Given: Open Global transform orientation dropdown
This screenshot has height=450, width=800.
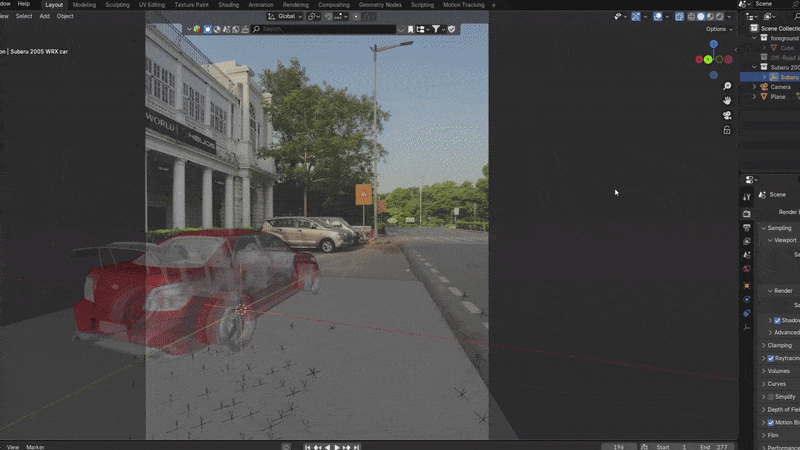Looking at the screenshot, I should pyautogui.click(x=285, y=16).
